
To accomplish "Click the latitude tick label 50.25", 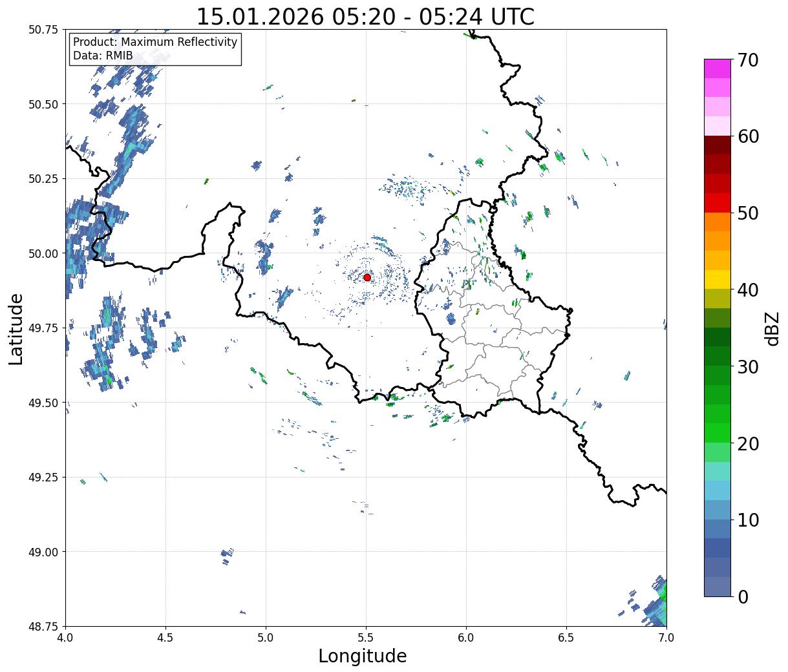I will tap(43, 179).
